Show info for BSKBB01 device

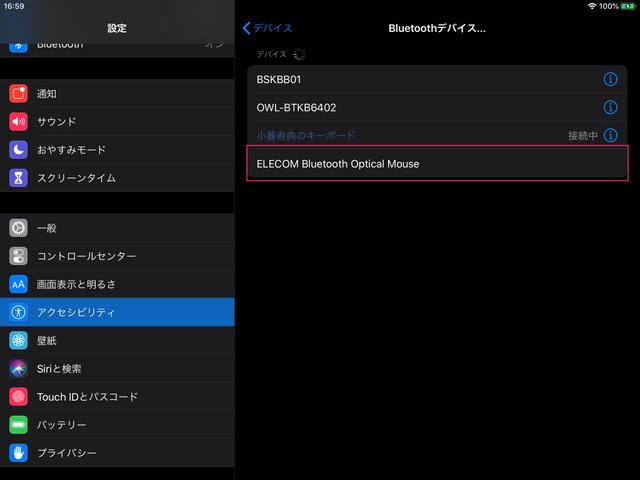(x=610, y=79)
